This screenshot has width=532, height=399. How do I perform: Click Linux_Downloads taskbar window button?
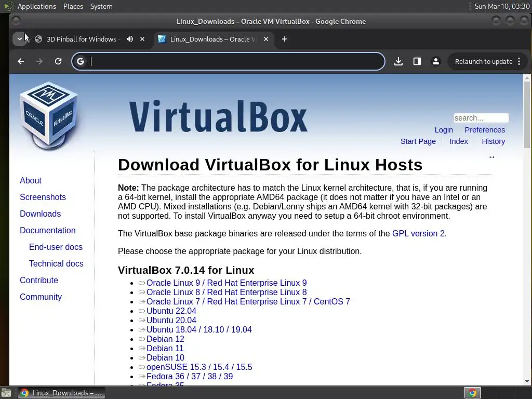tap(62, 393)
